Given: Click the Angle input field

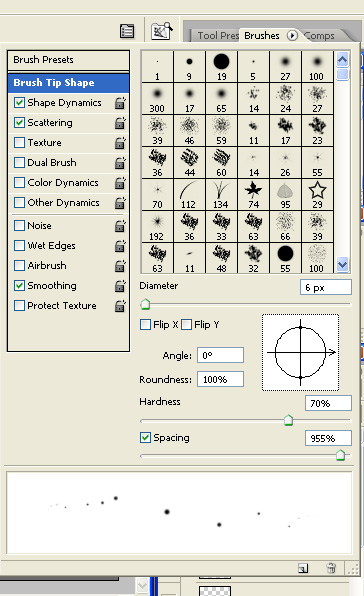Looking at the screenshot, I should (x=220, y=355).
